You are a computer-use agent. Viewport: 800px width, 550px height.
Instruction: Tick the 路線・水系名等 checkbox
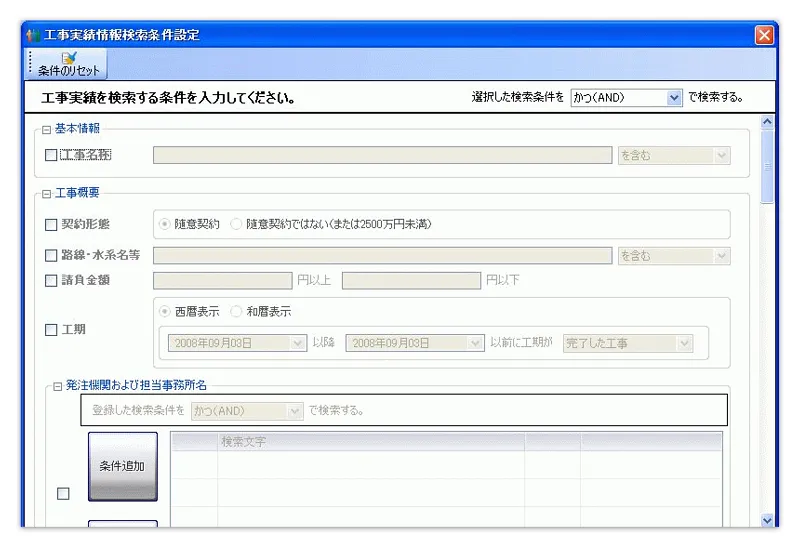[52, 255]
